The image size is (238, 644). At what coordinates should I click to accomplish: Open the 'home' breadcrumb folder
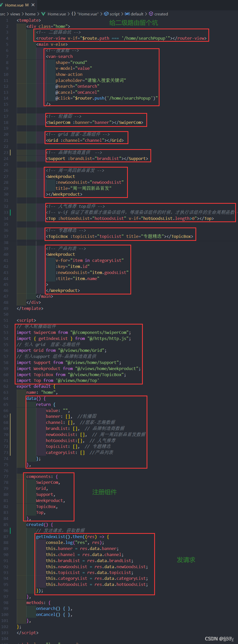(x=30, y=14)
